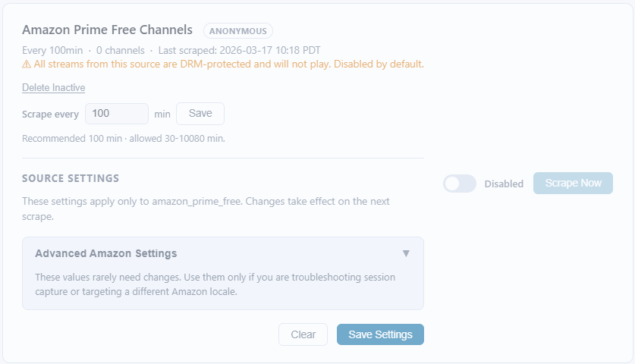Click the Save Settings button
Viewport: 635px width, 364px height.
(380, 334)
